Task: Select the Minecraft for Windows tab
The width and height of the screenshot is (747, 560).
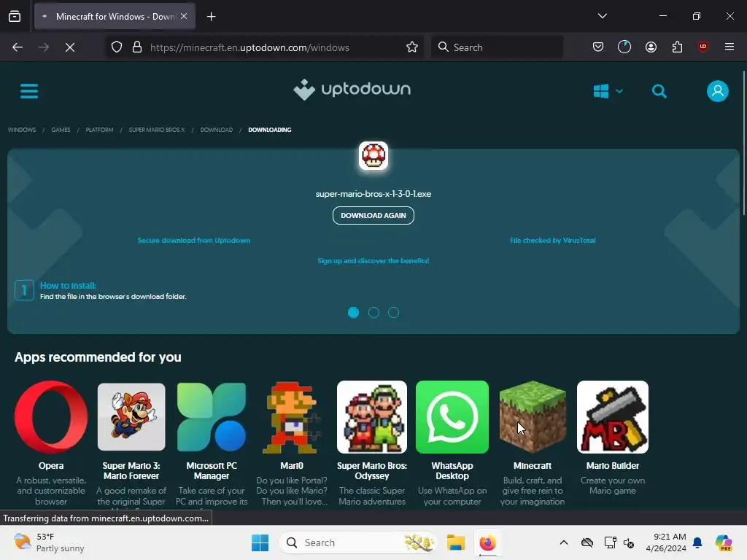Action: (115, 16)
